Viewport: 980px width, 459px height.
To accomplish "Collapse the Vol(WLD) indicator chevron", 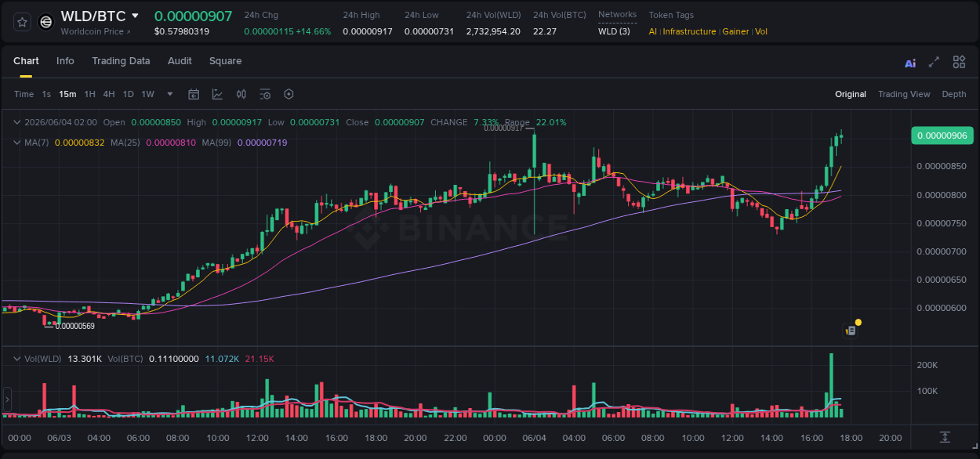I will (17, 359).
